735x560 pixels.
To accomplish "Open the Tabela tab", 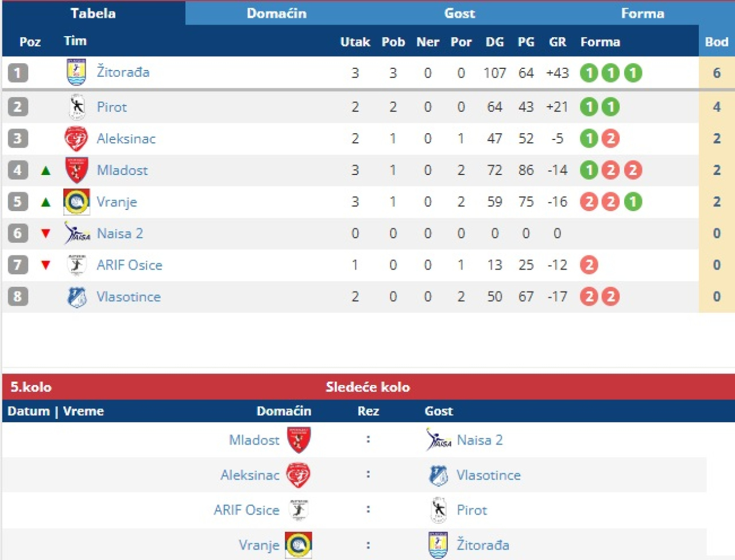I will point(93,13).
